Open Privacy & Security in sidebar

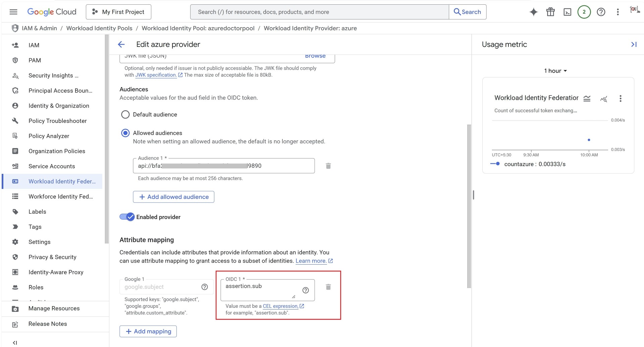(52, 257)
